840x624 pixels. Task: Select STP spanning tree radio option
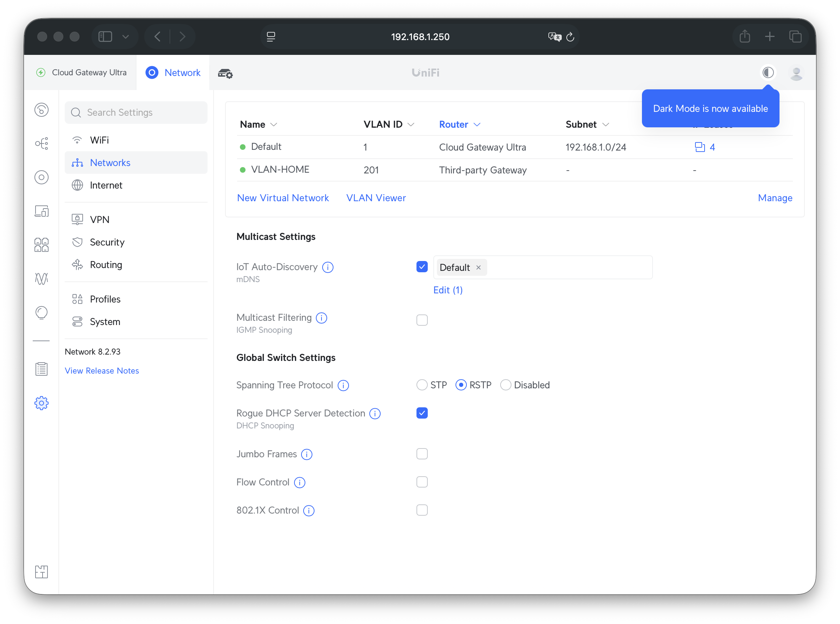(422, 385)
